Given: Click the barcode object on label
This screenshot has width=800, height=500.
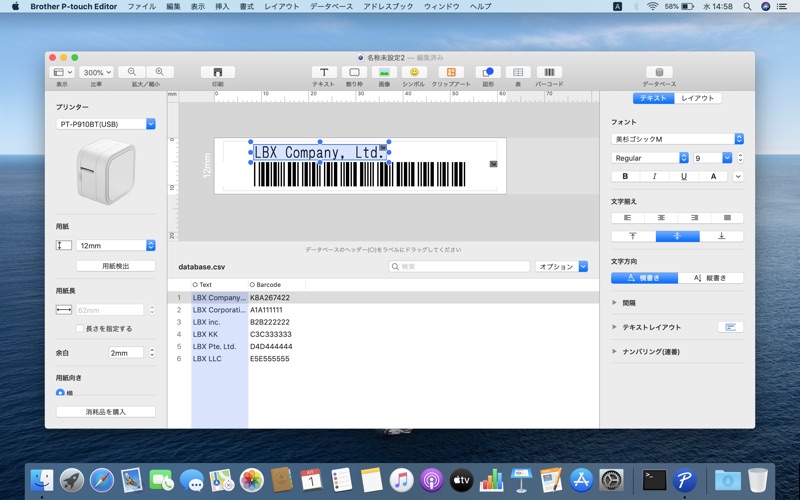Looking at the screenshot, I should coord(360,174).
